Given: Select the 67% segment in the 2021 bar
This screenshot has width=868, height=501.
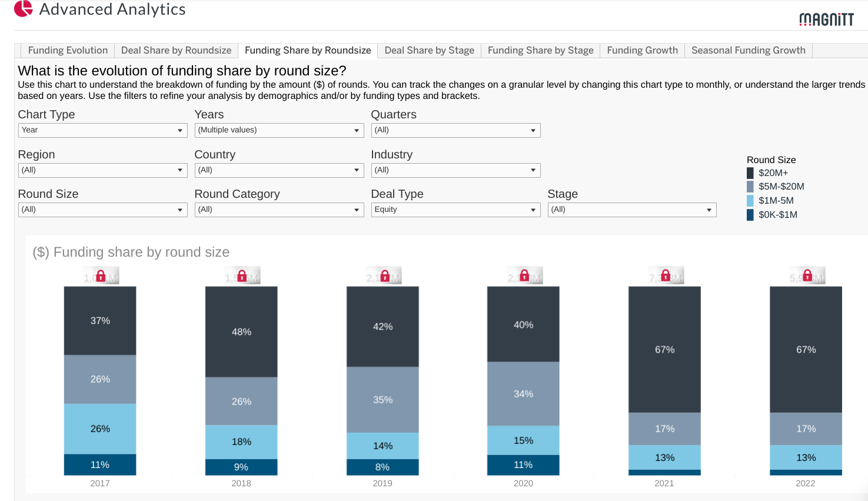Looking at the screenshot, I should tap(664, 349).
